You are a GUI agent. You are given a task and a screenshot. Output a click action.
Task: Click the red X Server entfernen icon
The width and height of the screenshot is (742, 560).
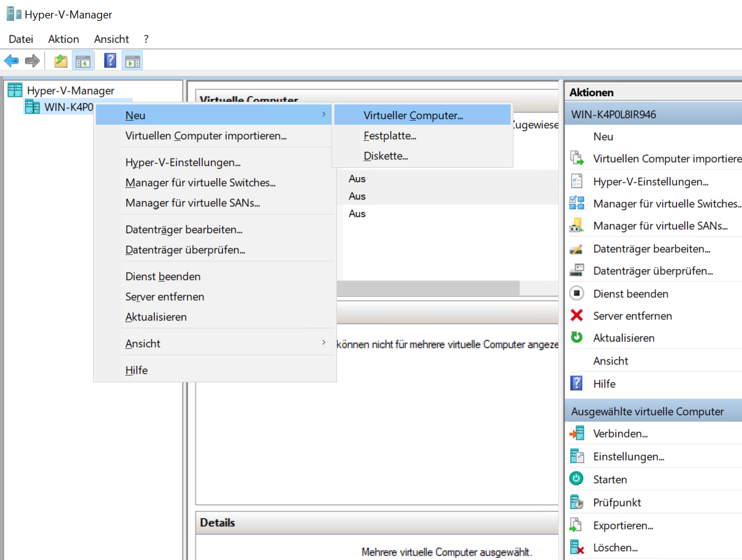577,316
